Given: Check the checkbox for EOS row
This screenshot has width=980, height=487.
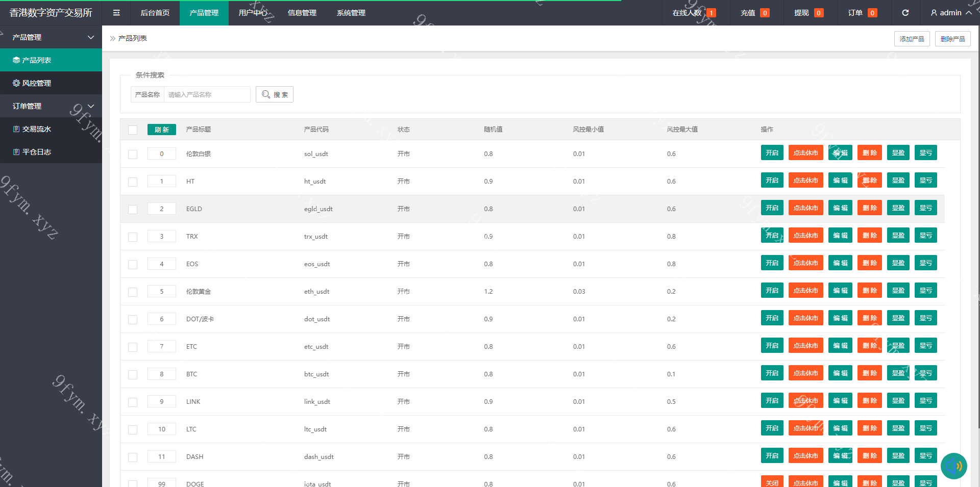Looking at the screenshot, I should tap(133, 265).
